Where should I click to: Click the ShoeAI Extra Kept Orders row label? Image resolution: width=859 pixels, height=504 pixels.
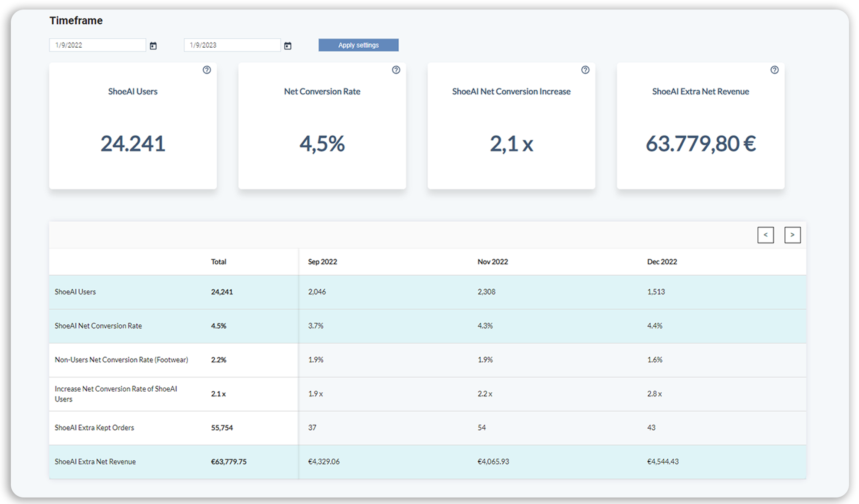click(x=94, y=428)
